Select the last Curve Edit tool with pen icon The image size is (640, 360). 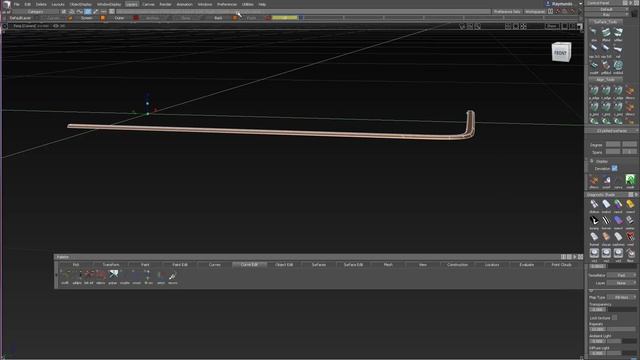coord(173,276)
